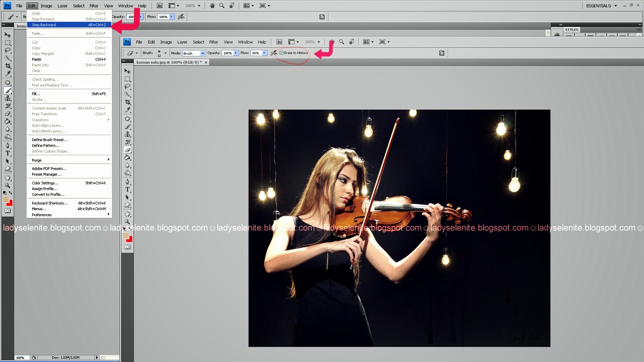The image size is (644, 362).
Task: Select the Crop tool in the inner toolbox
Action: [x=128, y=102]
